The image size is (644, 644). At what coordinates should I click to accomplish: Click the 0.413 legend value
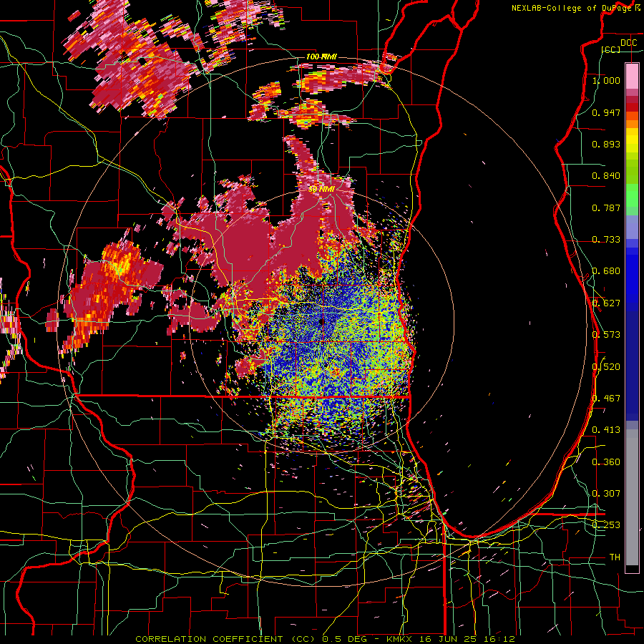click(606, 430)
